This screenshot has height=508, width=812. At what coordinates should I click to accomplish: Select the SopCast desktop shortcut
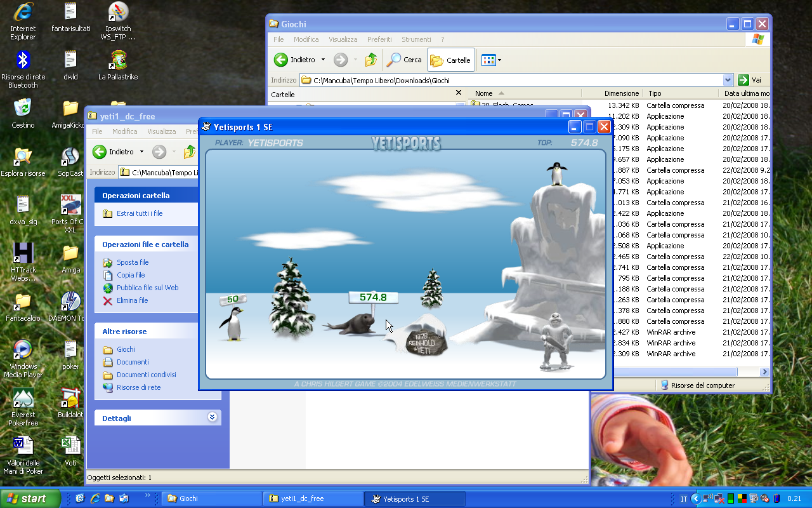pyautogui.click(x=70, y=162)
